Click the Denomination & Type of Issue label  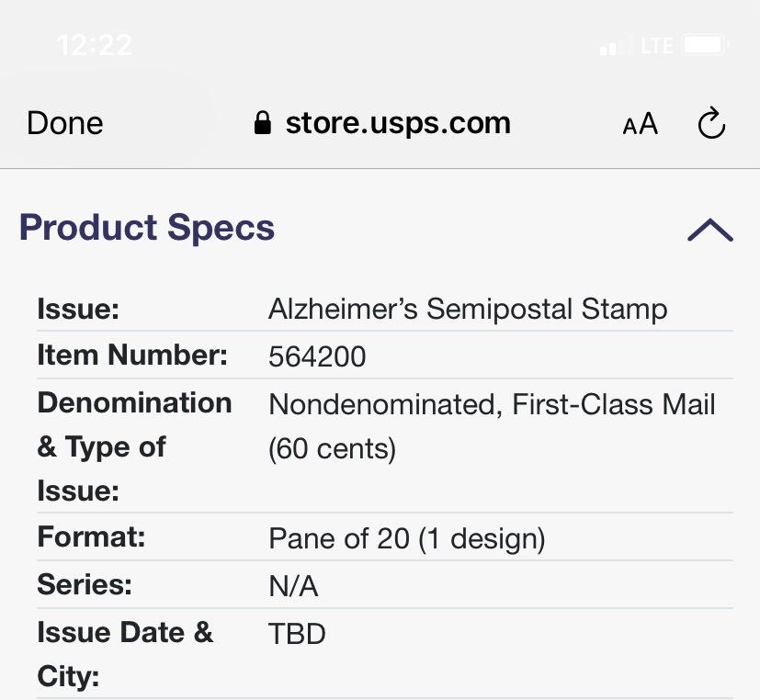coord(134,447)
